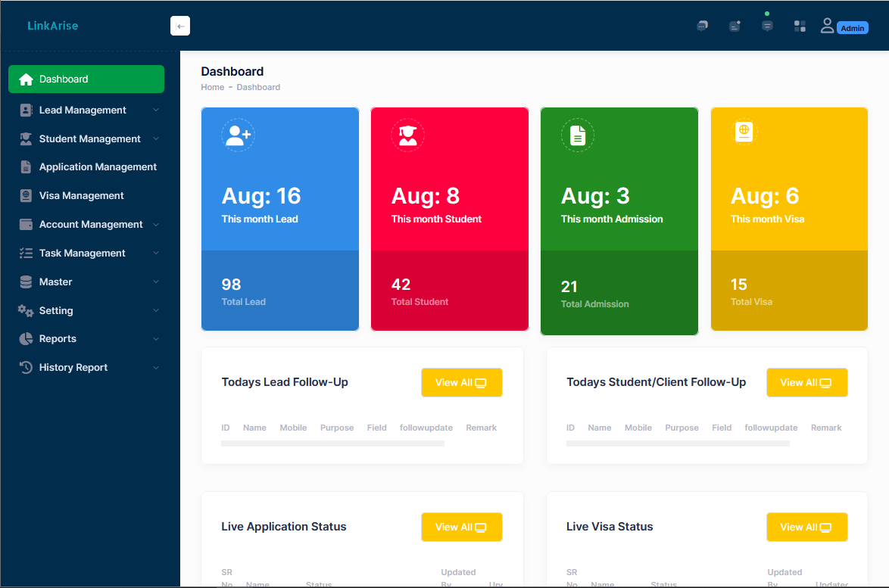
Task: Click View All for Live Visa Status
Action: point(806,527)
